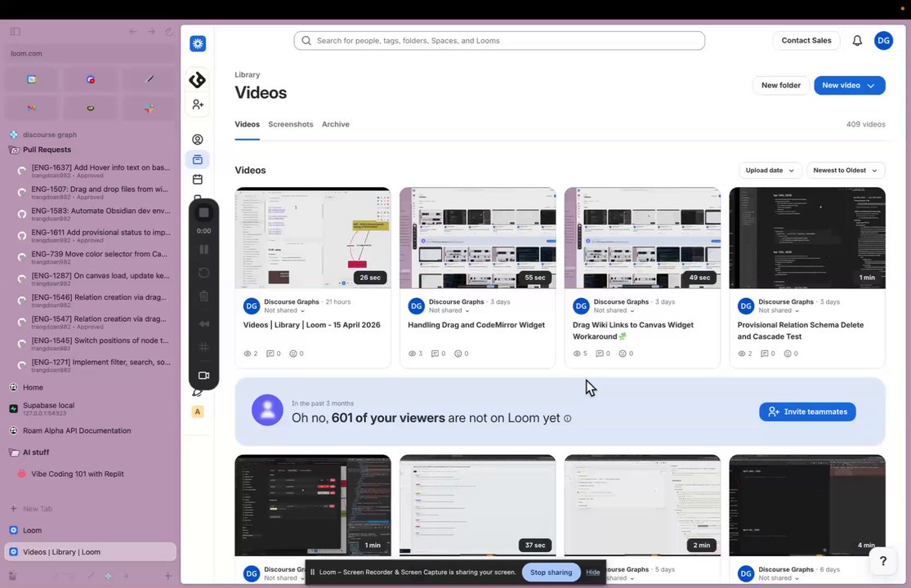
Task: Click Stop sharing in the screen share bar
Action: click(x=551, y=572)
